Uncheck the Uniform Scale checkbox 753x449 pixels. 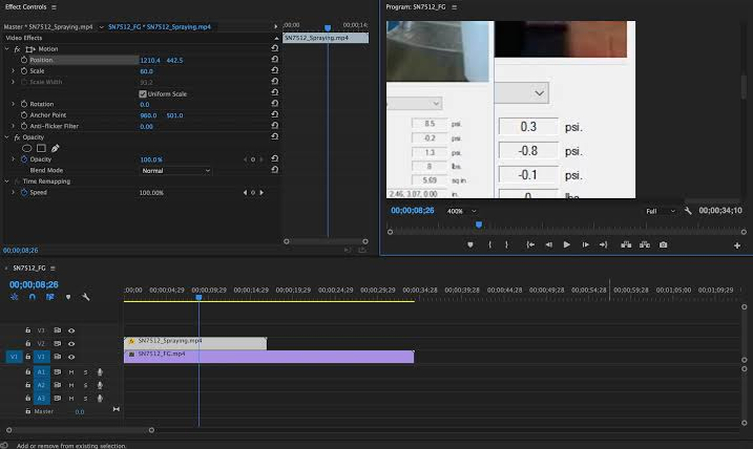click(143, 94)
